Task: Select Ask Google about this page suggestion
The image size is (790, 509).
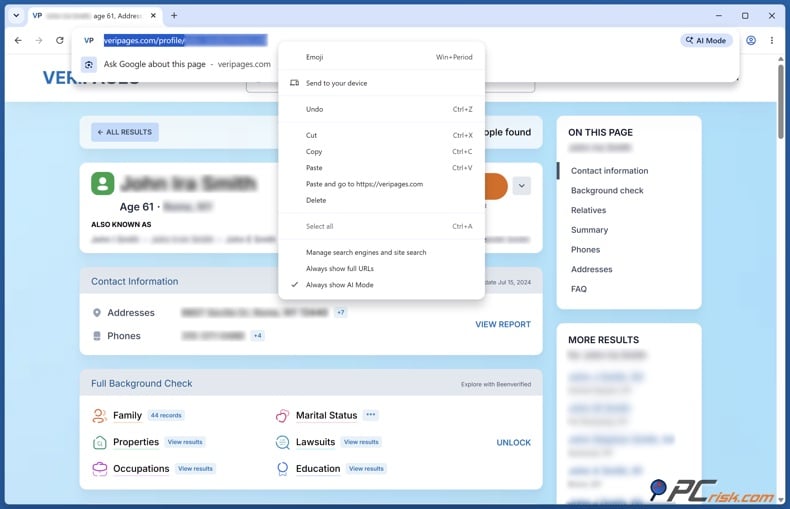Action: point(187,64)
